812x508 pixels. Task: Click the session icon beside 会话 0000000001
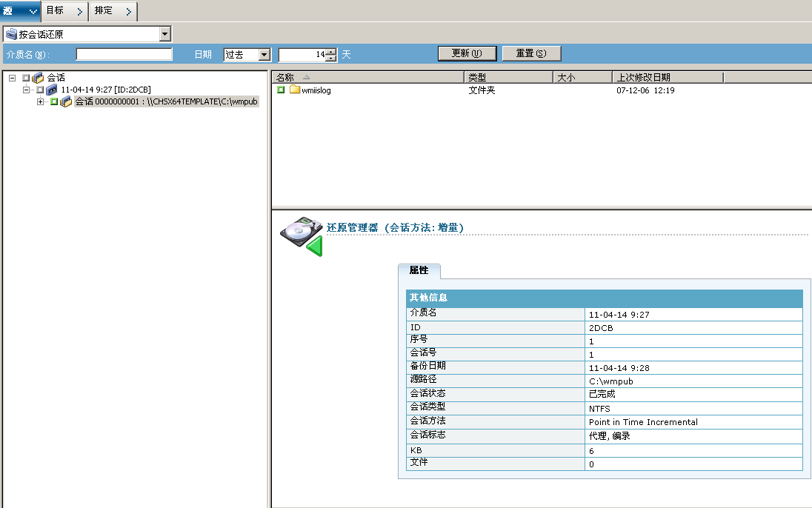(67, 101)
